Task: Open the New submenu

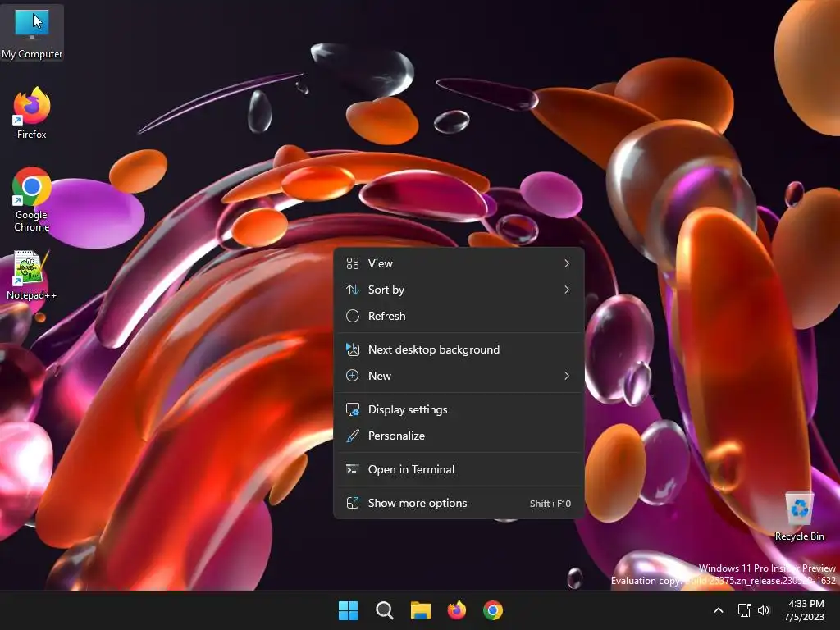Action: tap(459, 376)
